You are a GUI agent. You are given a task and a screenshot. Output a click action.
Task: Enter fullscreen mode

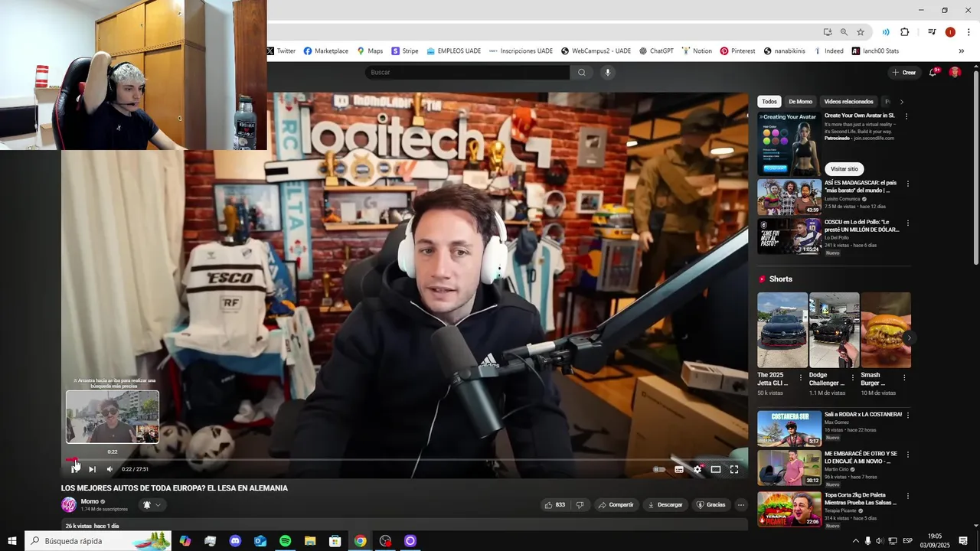[734, 469]
